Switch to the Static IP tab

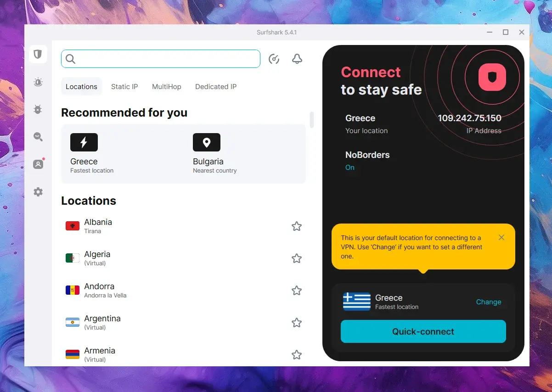(x=124, y=86)
